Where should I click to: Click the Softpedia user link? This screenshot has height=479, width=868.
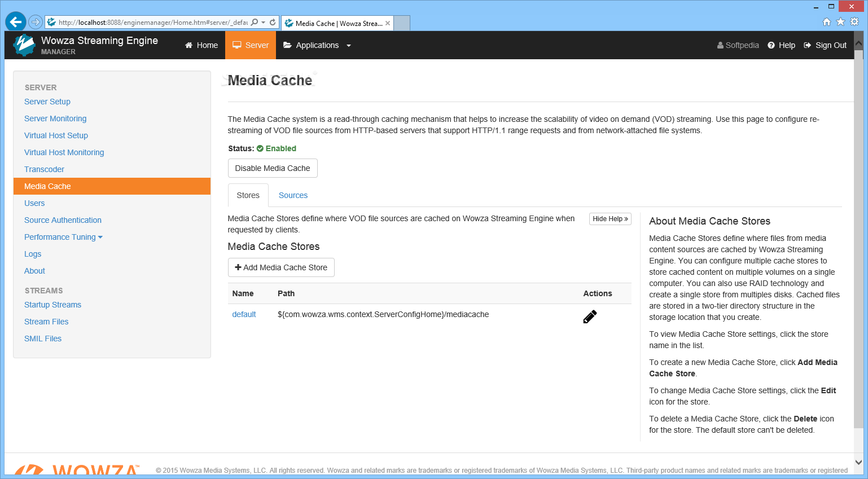[x=738, y=45]
